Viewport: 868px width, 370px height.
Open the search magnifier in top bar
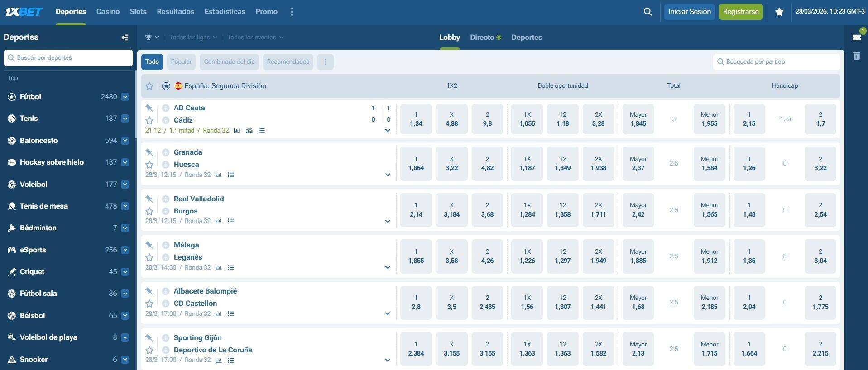click(647, 12)
